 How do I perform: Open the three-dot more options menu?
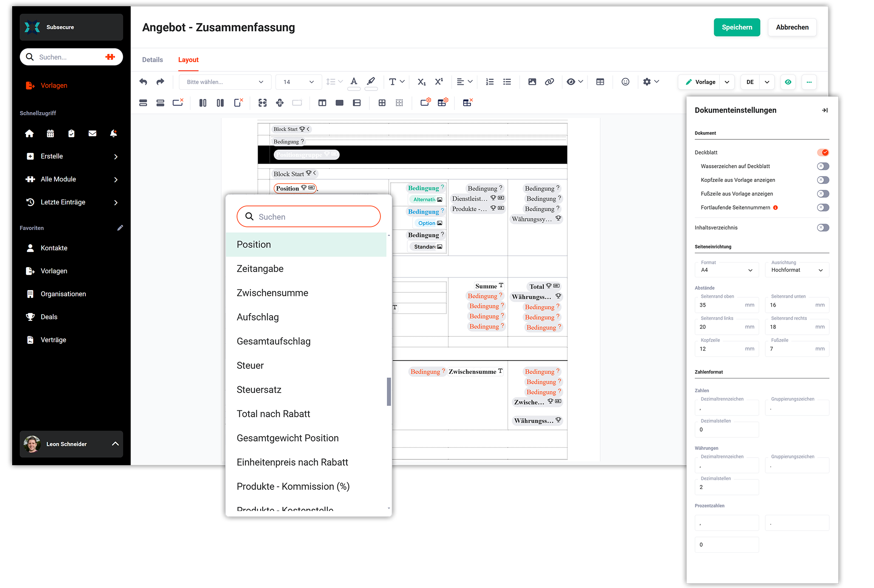click(x=809, y=82)
